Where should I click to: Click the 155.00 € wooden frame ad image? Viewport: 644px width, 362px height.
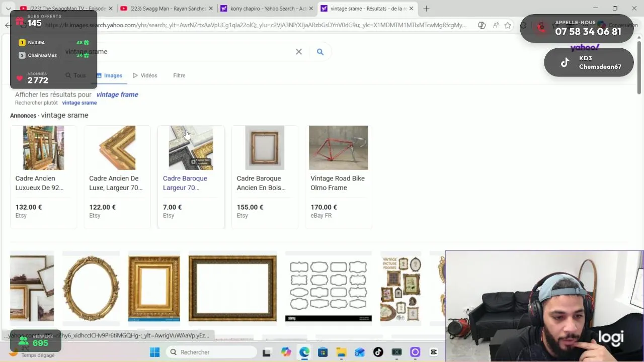point(265,148)
